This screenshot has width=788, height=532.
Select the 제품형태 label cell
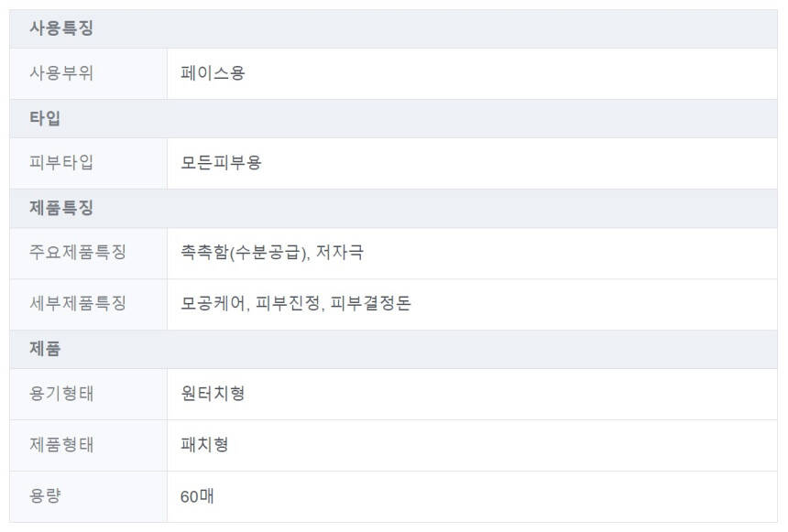tap(61, 445)
